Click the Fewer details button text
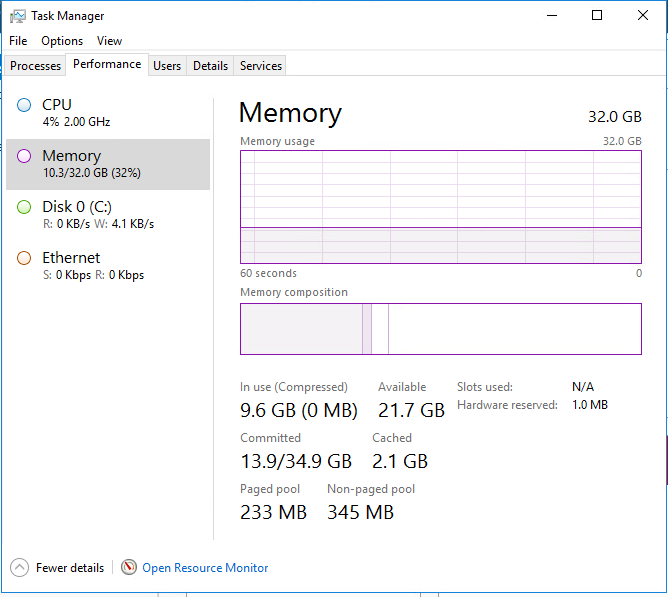Viewport: 668px width, 597px height. tap(70, 568)
